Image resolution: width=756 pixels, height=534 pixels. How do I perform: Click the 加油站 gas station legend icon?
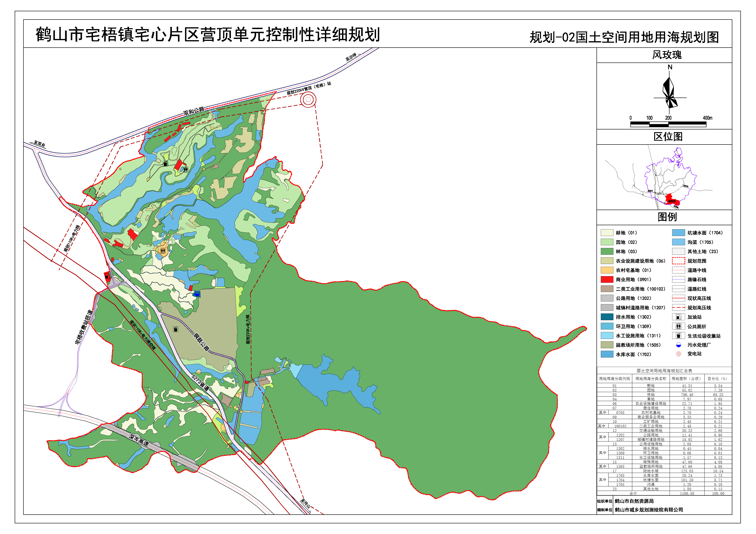[x=678, y=317]
